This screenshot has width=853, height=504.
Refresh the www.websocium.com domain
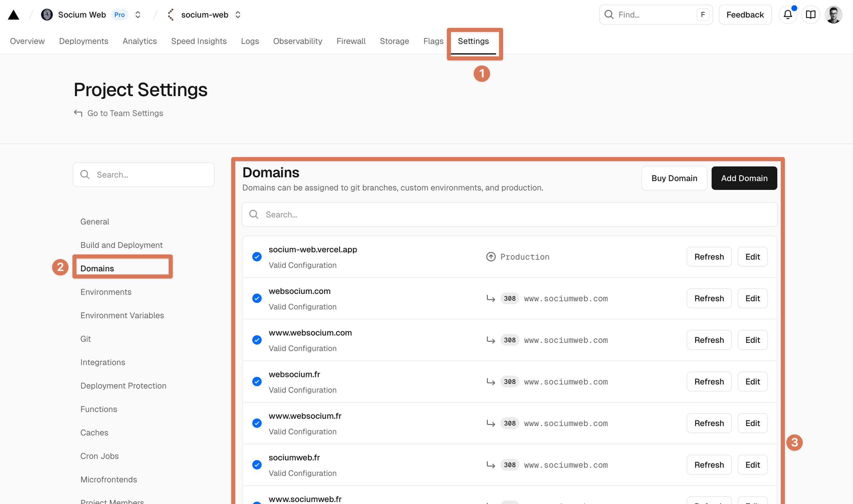[x=709, y=340]
